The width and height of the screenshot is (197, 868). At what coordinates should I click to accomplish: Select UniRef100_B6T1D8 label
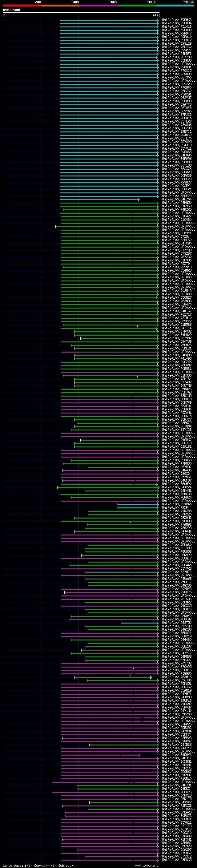coord(177,165)
